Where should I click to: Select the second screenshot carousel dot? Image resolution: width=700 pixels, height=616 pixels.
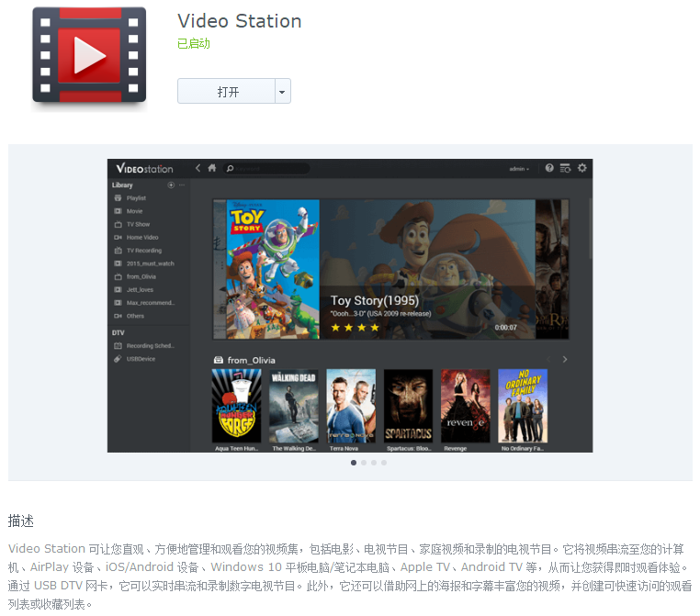pos(364,463)
